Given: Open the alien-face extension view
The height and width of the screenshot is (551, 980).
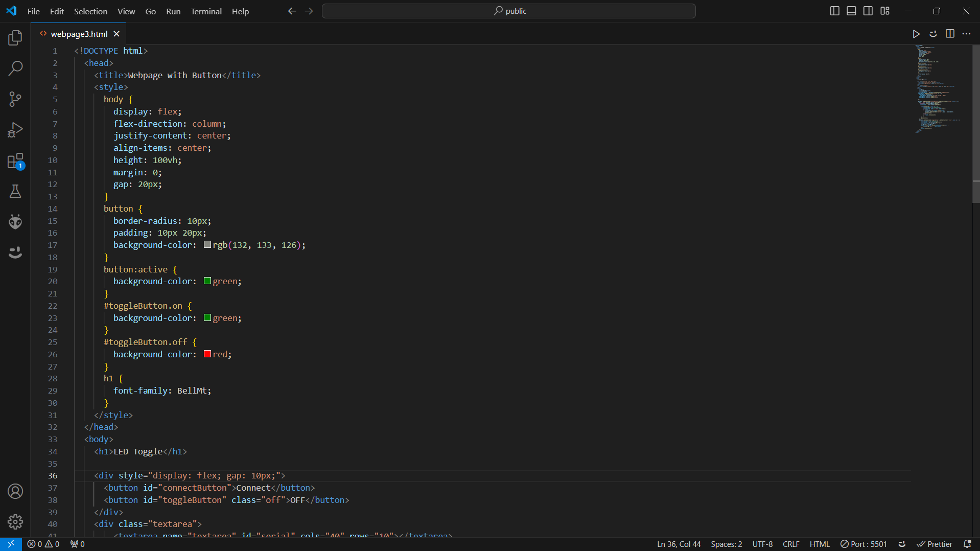Looking at the screenshot, I should click(x=15, y=221).
